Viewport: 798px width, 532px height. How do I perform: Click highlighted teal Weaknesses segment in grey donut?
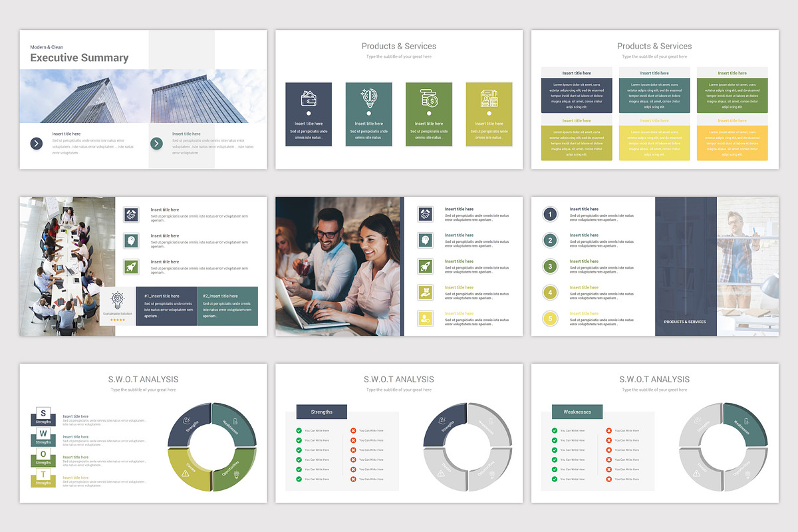[746, 424]
